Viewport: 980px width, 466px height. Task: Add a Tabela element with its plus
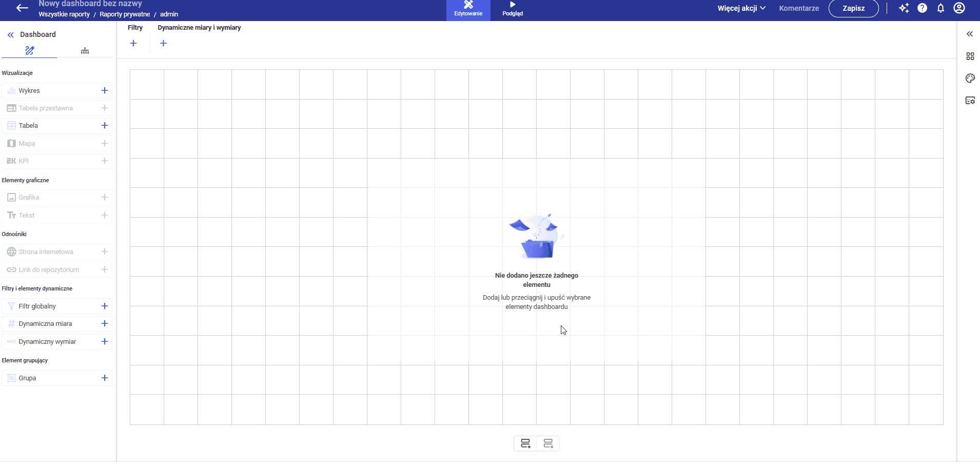(105, 125)
